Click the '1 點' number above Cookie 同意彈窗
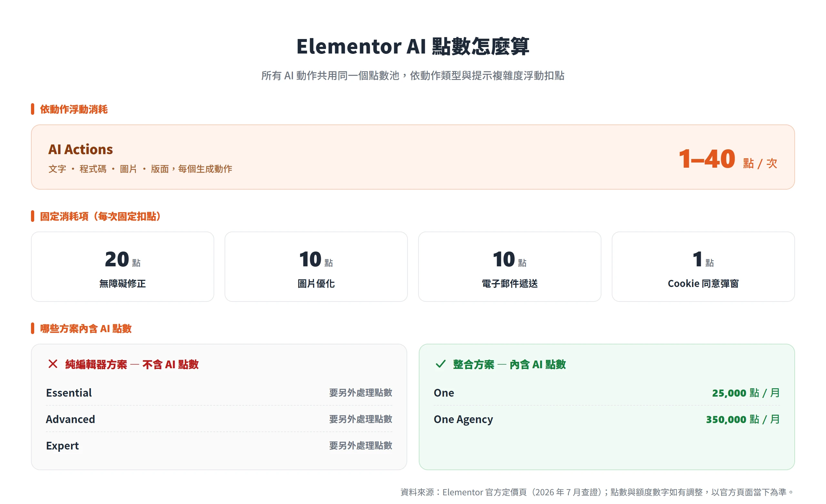 click(x=703, y=259)
